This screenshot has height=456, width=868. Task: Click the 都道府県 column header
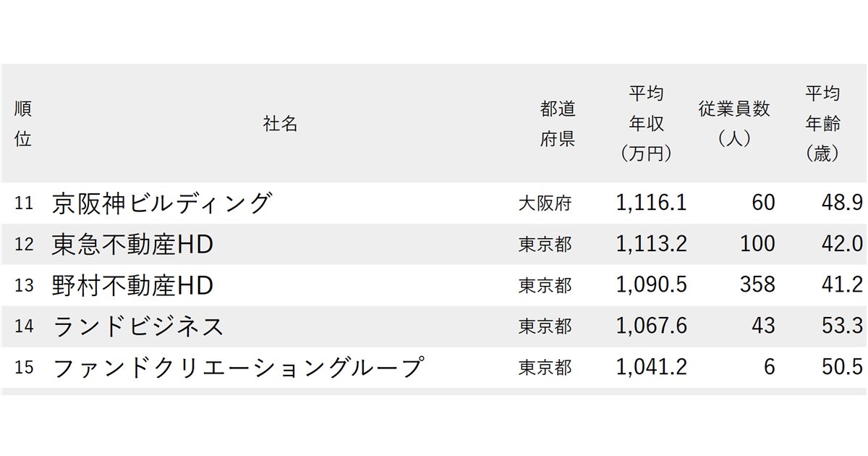pos(558,124)
